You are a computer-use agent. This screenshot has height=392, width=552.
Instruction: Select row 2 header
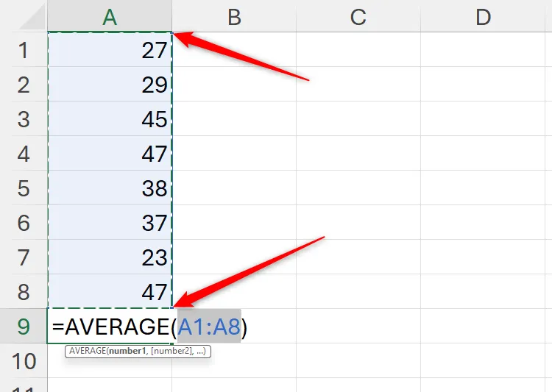click(x=24, y=84)
